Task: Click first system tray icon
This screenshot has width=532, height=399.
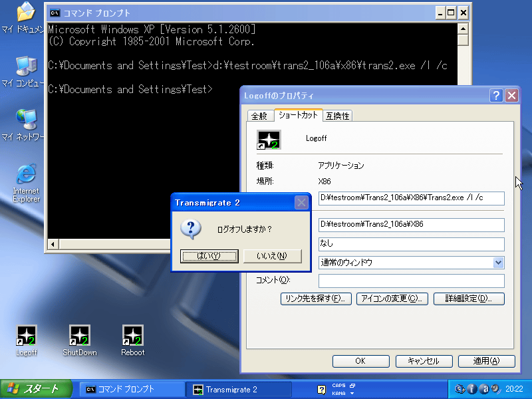Action: point(460,389)
